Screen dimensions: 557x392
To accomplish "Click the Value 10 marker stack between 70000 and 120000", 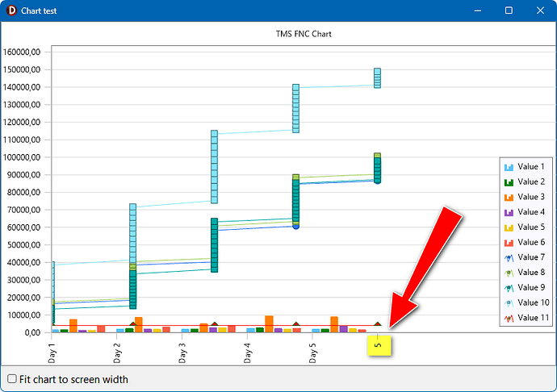I will tap(214, 167).
